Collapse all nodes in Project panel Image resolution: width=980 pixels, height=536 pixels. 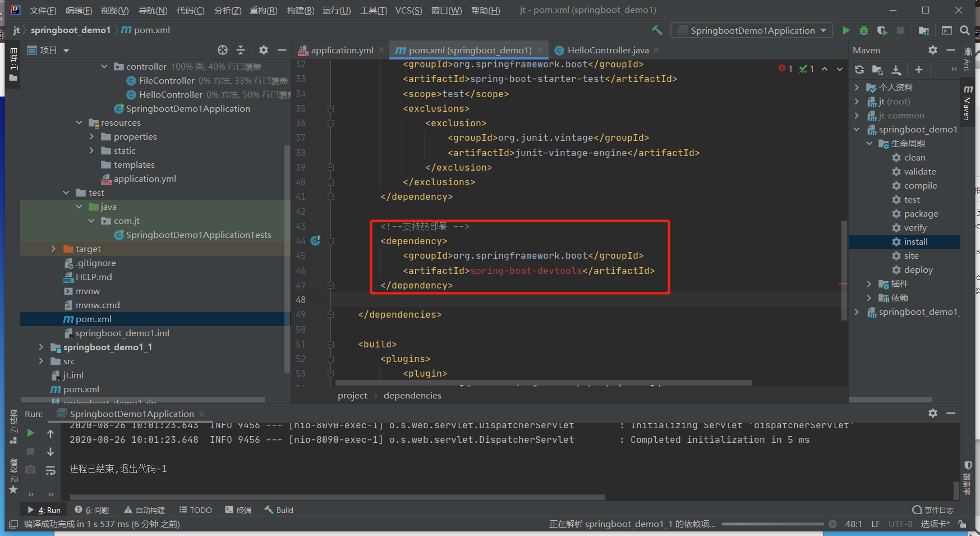tap(241, 50)
